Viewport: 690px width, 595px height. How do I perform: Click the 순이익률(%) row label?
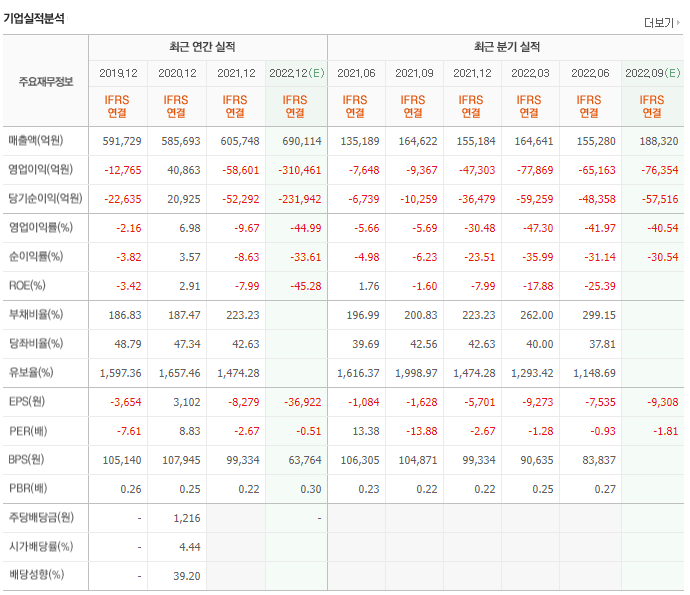tap(36, 257)
